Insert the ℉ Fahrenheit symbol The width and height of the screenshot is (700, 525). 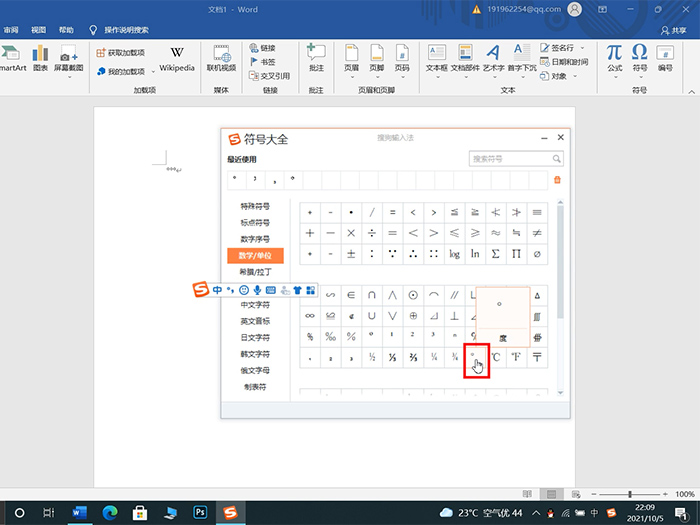(x=516, y=357)
